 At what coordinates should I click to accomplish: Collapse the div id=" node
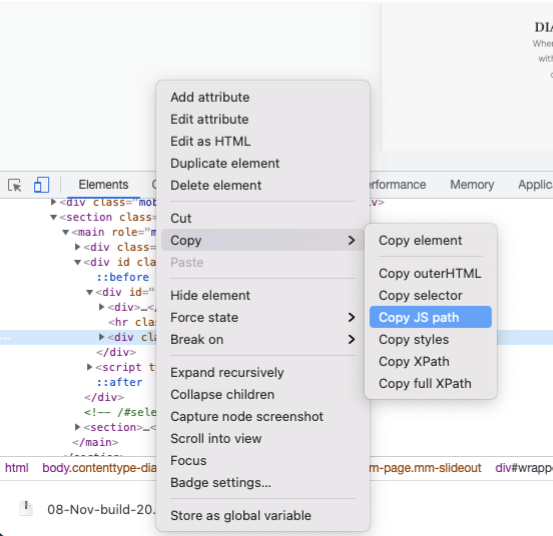click(x=90, y=292)
